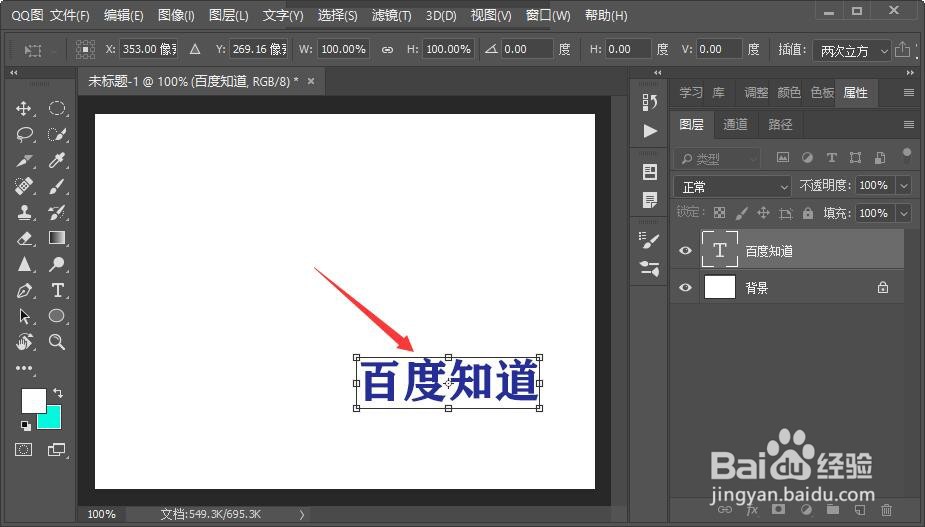925x527 pixels.
Task: Open properties panel group options menu
Action: (909, 93)
